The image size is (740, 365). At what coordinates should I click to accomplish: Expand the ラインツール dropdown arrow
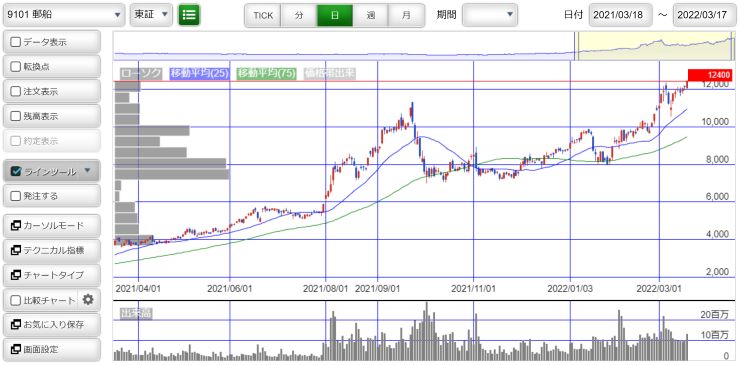tap(87, 170)
